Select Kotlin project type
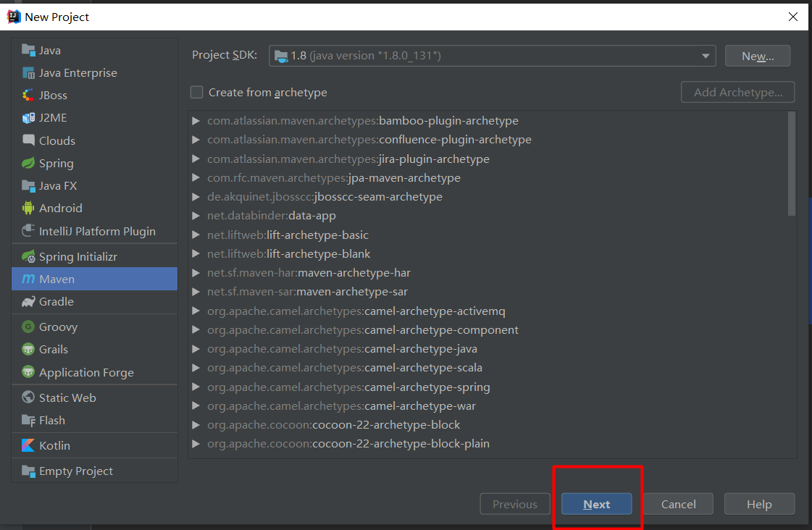Viewport: 812px width, 530px height. tap(94, 445)
